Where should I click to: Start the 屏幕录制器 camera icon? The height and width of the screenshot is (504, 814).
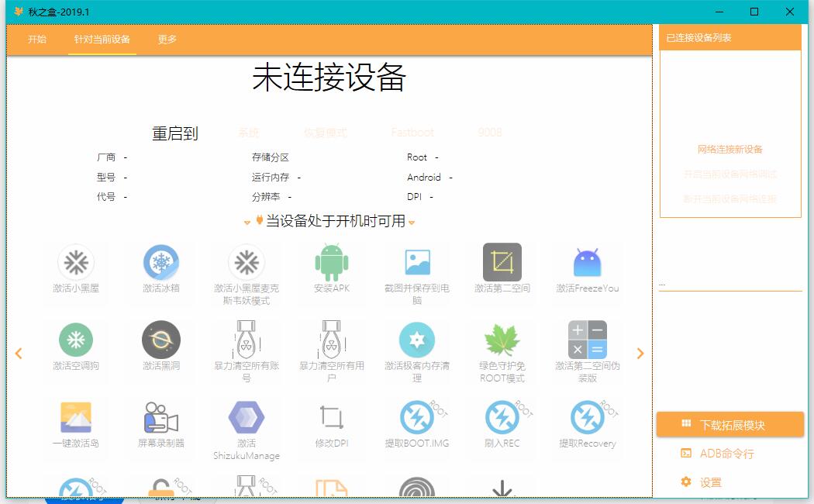[161, 417]
